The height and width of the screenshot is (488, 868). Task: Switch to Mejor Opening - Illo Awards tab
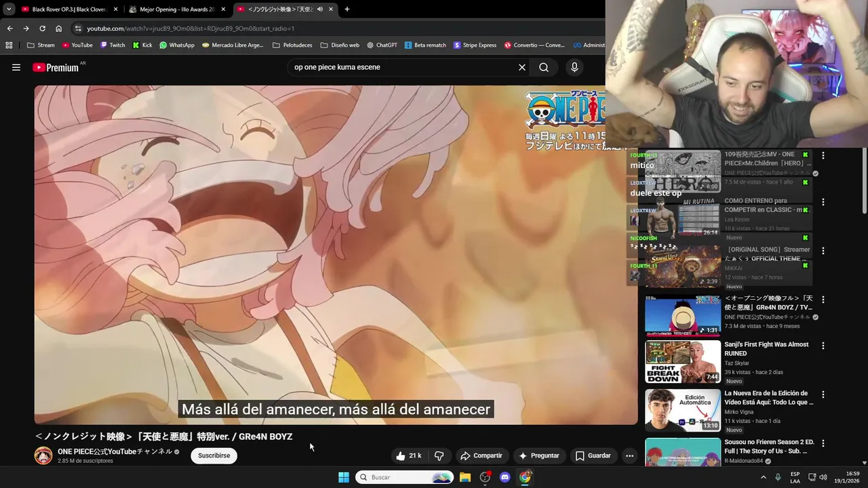176,9
